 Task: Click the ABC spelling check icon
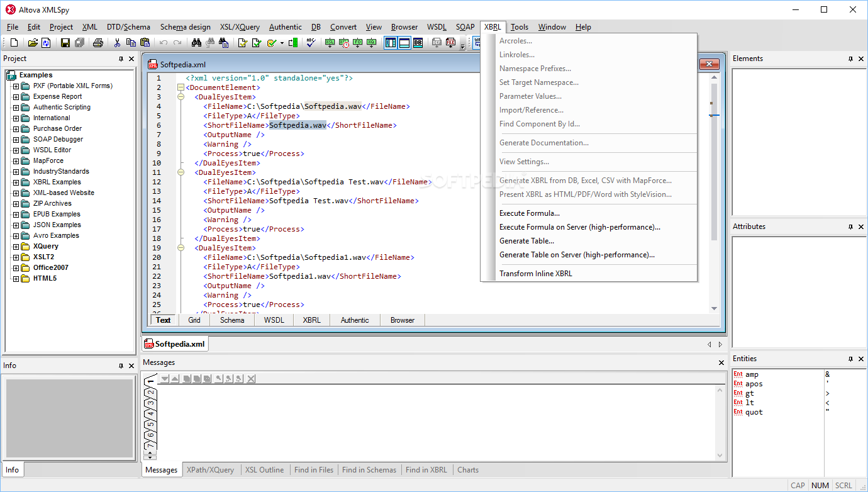311,43
